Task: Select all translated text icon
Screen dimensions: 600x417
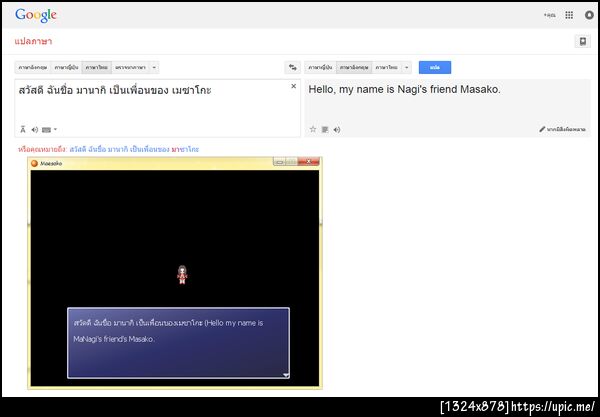Action: (x=325, y=130)
